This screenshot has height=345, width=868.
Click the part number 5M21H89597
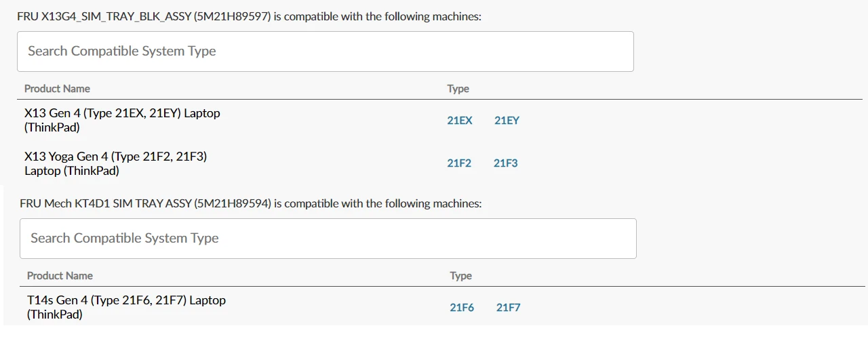pyautogui.click(x=232, y=17)
